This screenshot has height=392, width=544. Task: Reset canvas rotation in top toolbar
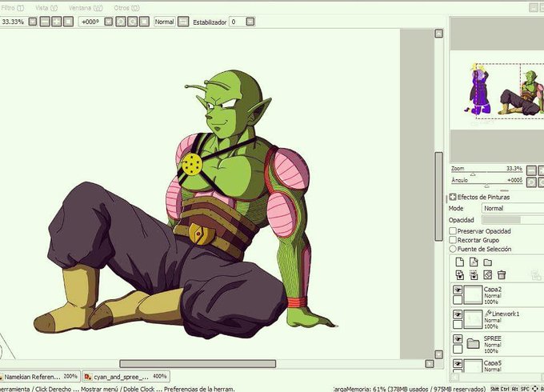pyautogui.click(x=144, y=22)
